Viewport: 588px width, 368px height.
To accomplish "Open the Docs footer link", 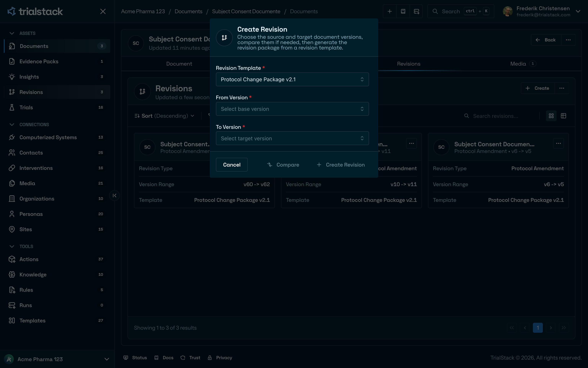I will (x=164, y=357).
